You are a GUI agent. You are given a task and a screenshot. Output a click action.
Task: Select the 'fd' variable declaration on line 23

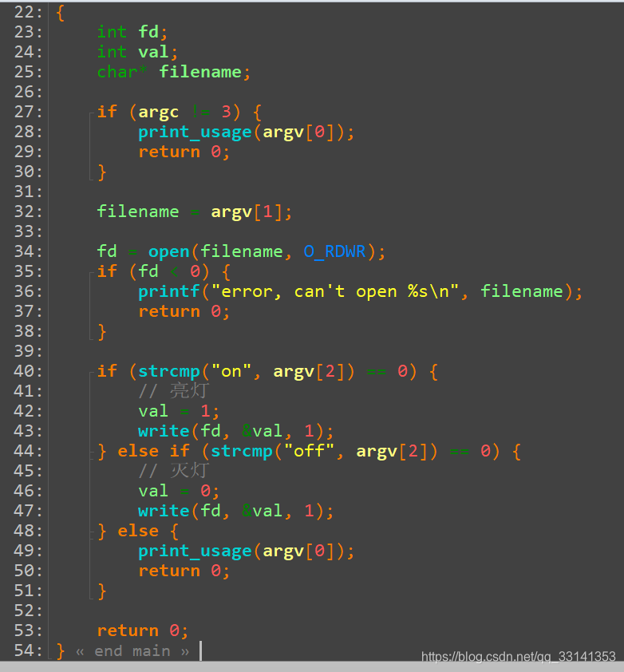point(148,32)
